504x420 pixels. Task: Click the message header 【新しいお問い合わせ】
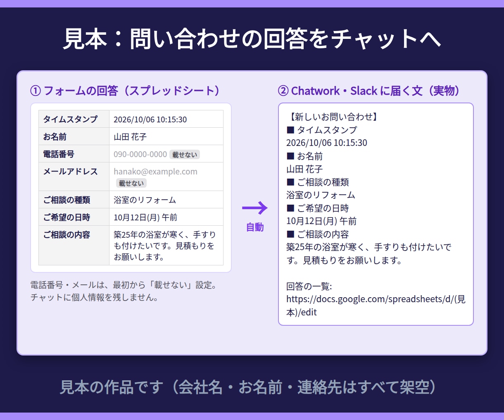(333, 117)
